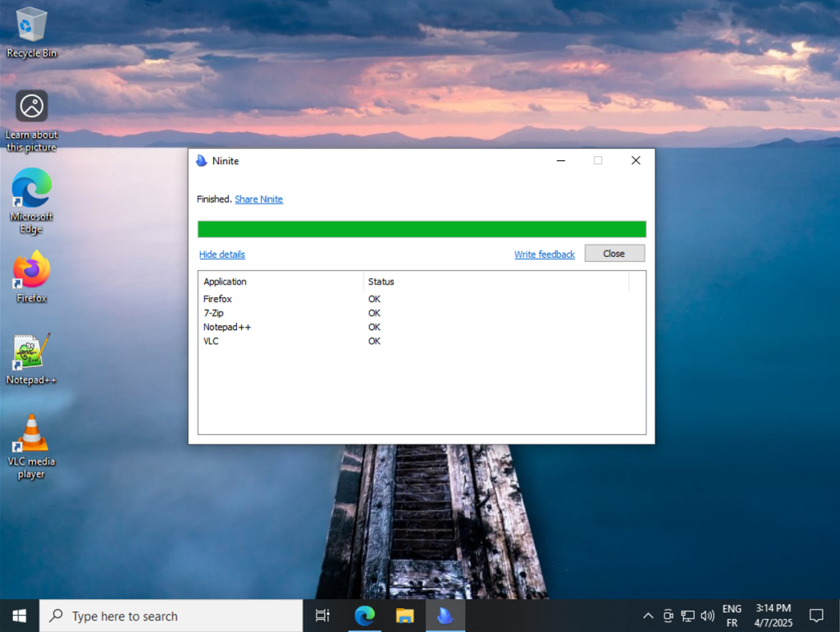The height and width of the screenshot is (632, 840).
Task: Click the Type here to search box
Action: pos(172,616)
